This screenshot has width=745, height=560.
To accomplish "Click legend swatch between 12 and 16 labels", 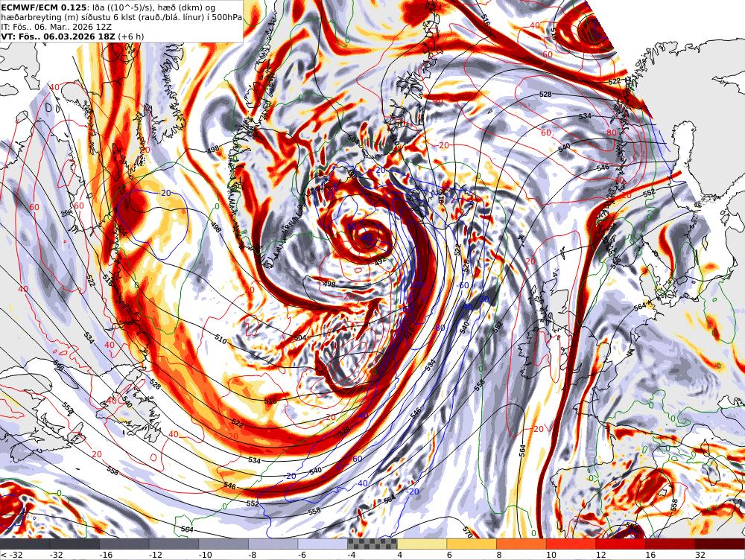I will (x=621, y=544).
